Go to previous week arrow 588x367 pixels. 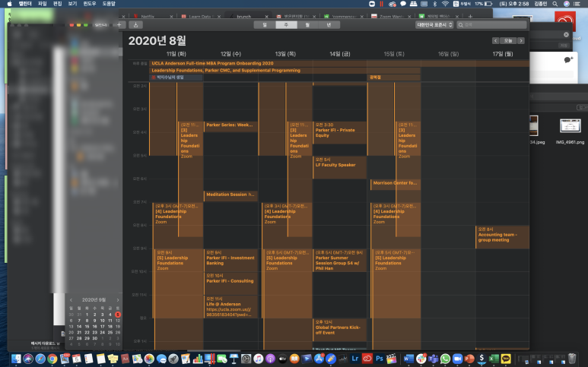495,40
